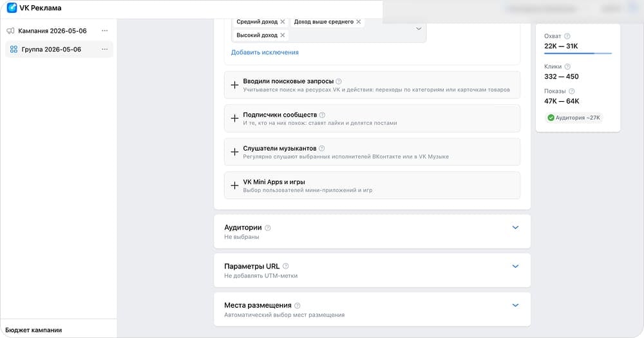This screenshot has height=338, width=644.
Task: Show the help icon next to Охват
Action: (x=567, y=36)
